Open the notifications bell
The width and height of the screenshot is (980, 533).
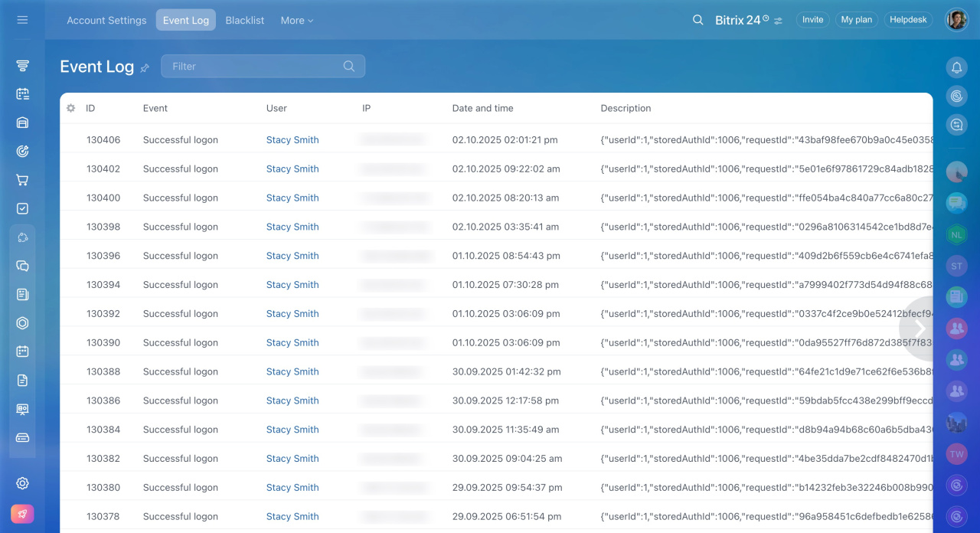956,67
